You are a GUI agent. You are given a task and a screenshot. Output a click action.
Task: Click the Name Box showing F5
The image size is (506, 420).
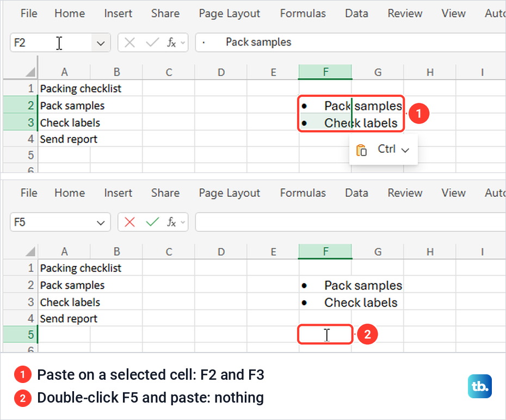[x=51, y=223]
